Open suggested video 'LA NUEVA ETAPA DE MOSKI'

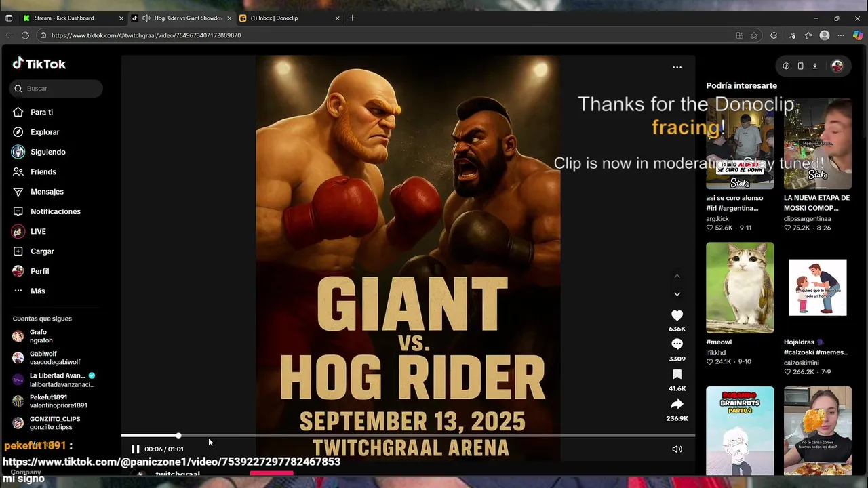(x=818, y=144)
